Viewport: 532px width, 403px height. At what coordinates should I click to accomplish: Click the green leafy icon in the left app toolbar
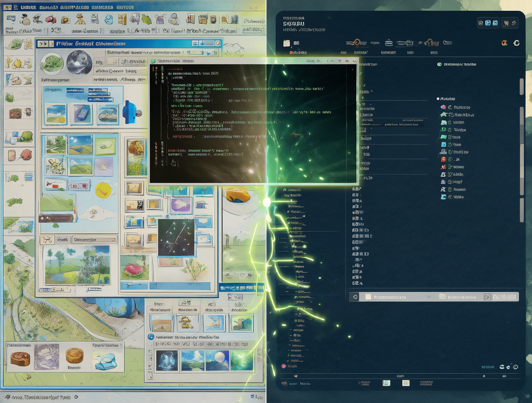(146, 19)
